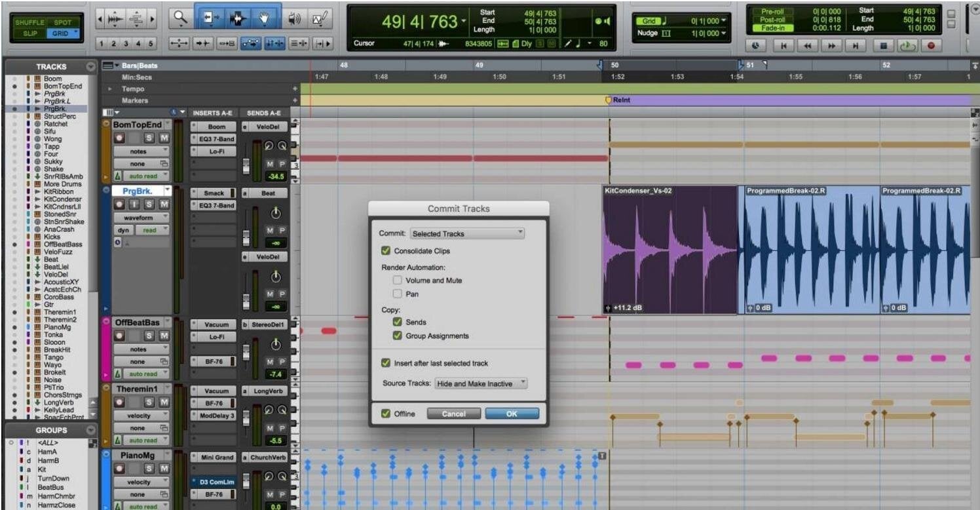Enable loop playback in the transport
This screenshot has width=980, height=510.
pos(907,46)
